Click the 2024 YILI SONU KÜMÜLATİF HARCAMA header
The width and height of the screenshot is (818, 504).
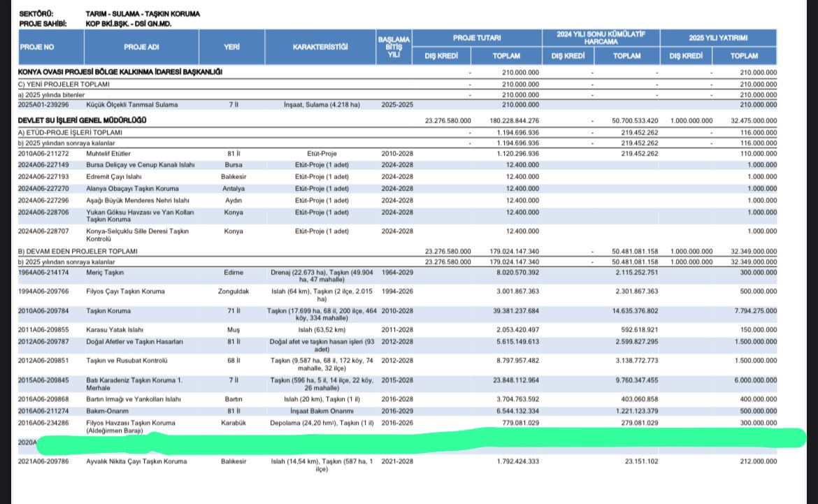point(601,38)
